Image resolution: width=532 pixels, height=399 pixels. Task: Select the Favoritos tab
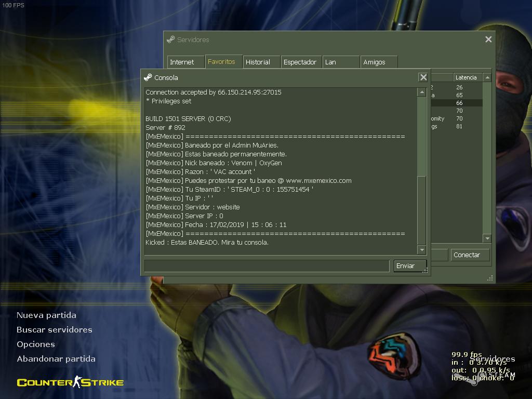[x=223, y=62]
